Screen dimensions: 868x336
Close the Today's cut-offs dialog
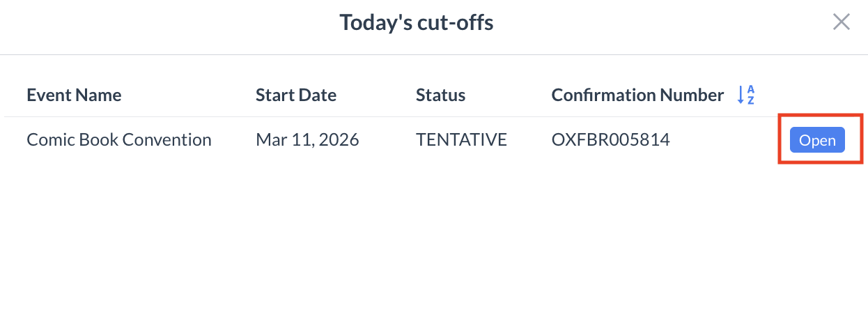841,22
